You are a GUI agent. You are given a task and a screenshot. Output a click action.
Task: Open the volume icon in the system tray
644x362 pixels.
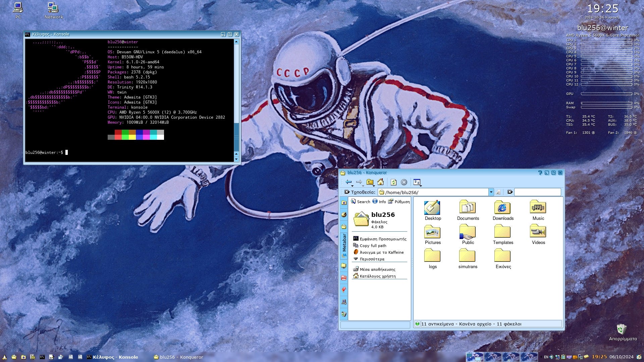point(551,357)
